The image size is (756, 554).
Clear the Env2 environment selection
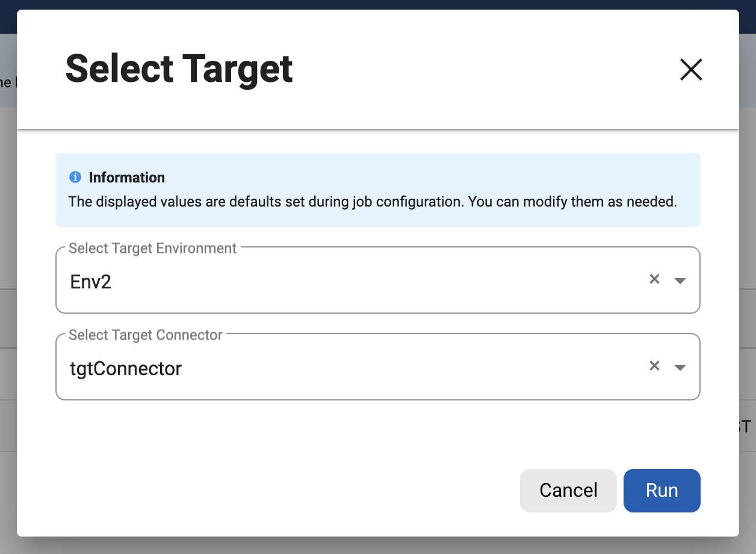pyautogui.click(x=654, y=279)
